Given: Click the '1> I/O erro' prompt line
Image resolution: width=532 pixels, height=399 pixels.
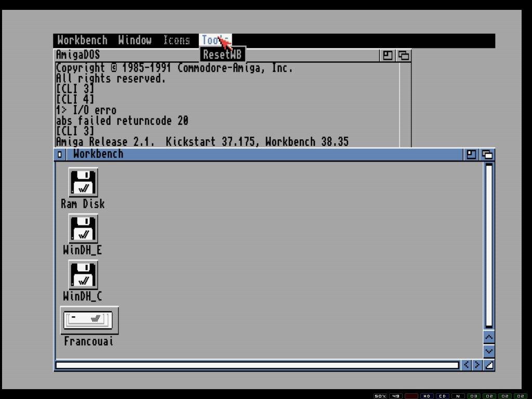Looking at the screenshot, I should pyautogui.click(x=86, y=110).
